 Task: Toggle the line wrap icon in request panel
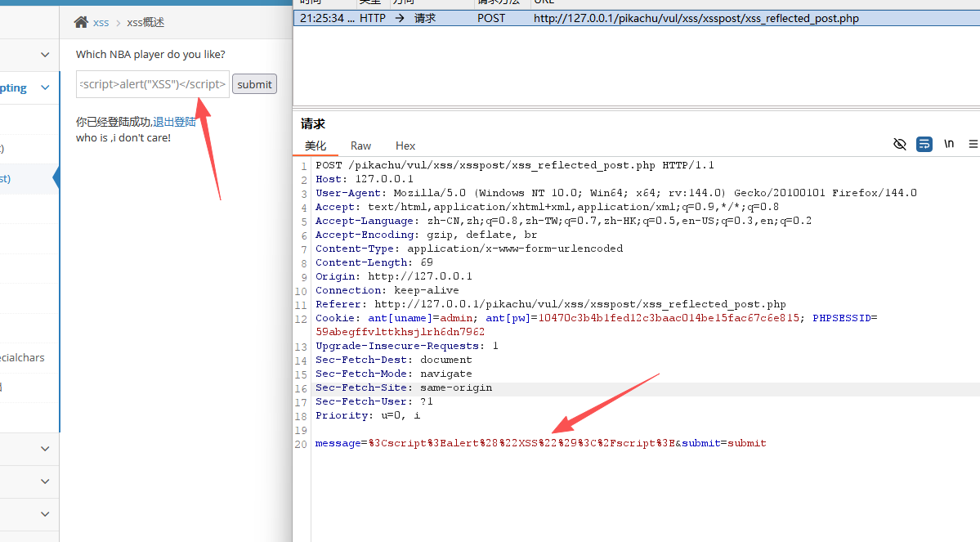pyautogui.click(x=924, y=145)
